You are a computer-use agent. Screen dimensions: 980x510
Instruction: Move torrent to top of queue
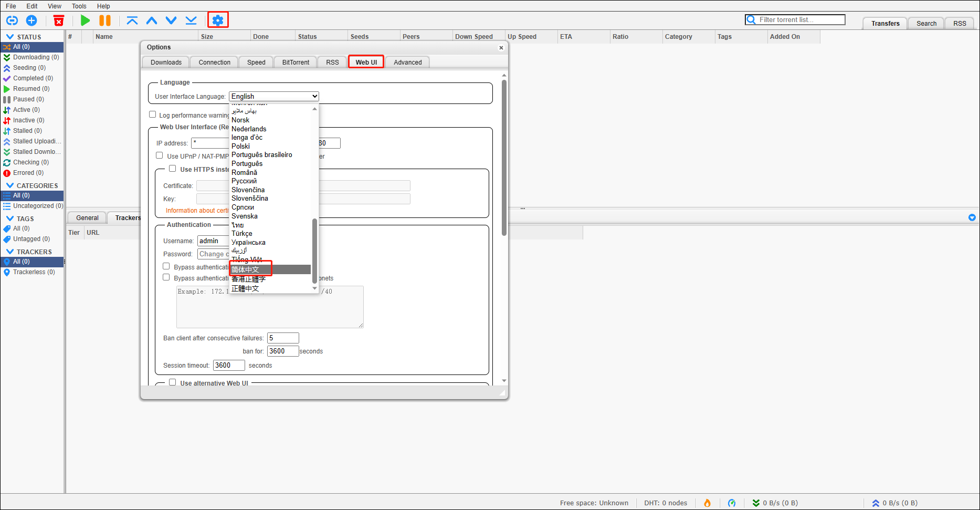pyautogui.click(x=132, y=20)
